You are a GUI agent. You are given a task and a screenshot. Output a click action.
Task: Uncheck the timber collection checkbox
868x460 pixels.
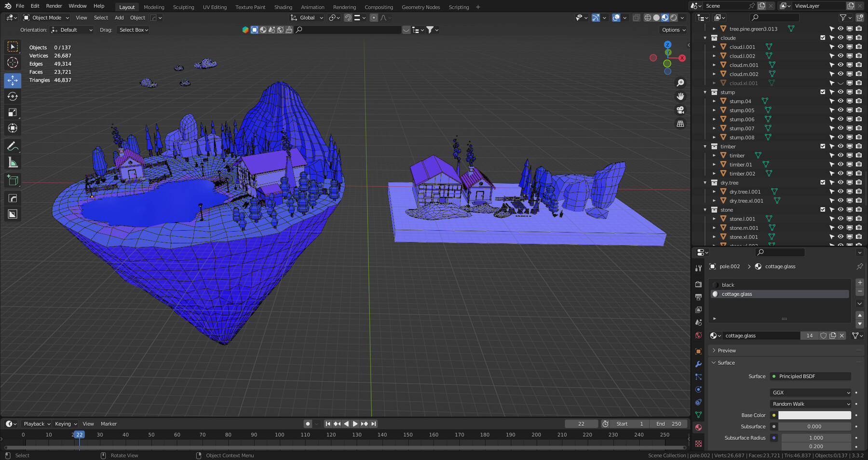(823, 146)
